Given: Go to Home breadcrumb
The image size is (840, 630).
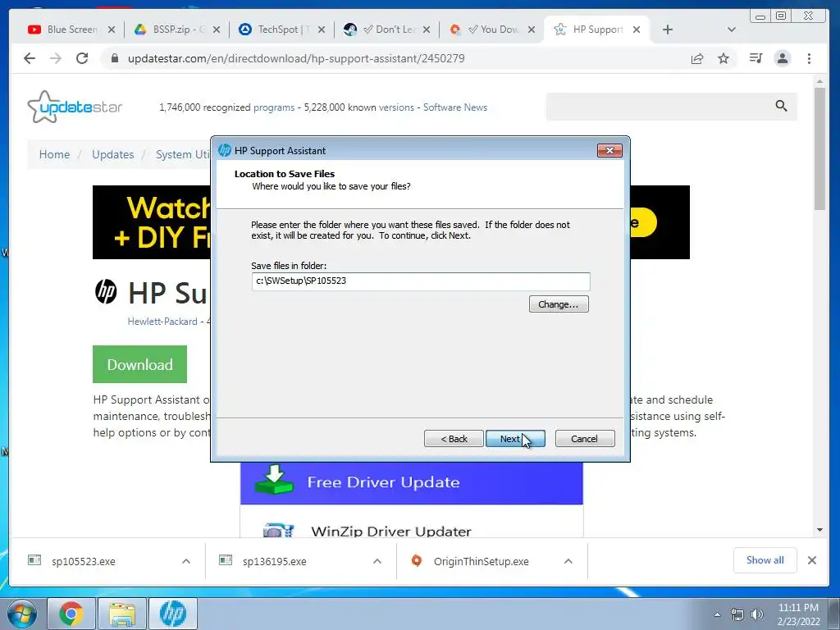Looking at the screenshot, I should tap(54, 154).
